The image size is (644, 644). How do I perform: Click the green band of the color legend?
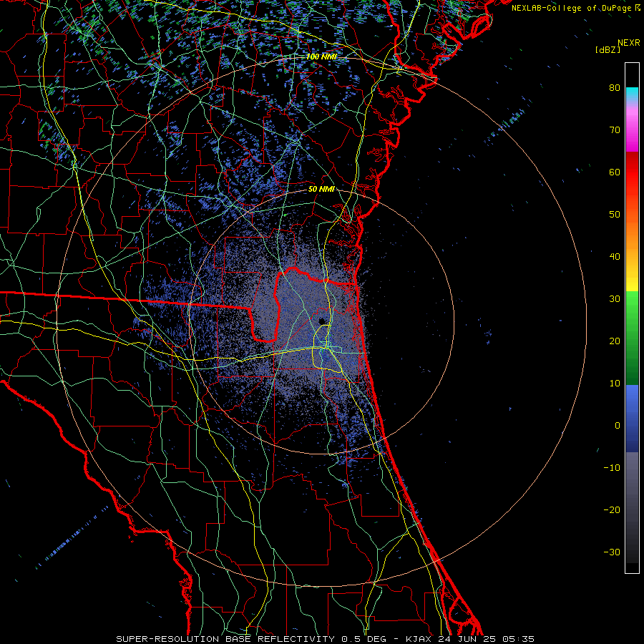[x=632, y=338]
